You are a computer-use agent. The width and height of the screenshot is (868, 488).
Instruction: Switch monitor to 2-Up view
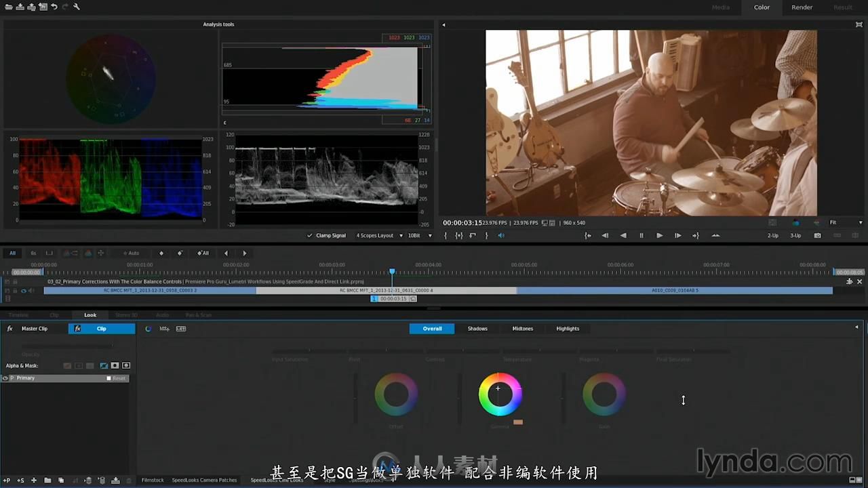773,235
